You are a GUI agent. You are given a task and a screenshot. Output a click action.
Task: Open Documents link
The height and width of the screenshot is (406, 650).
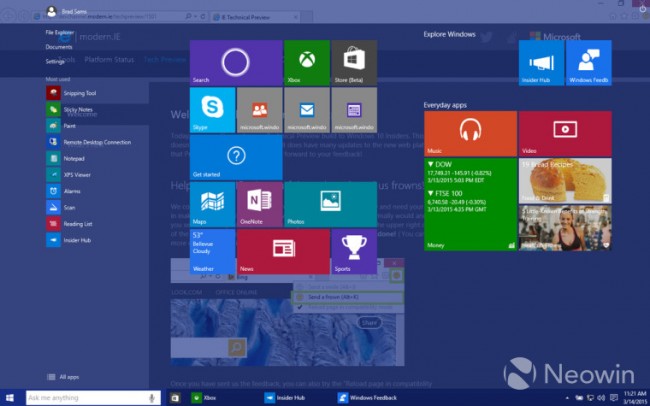(x=59, y=47)
